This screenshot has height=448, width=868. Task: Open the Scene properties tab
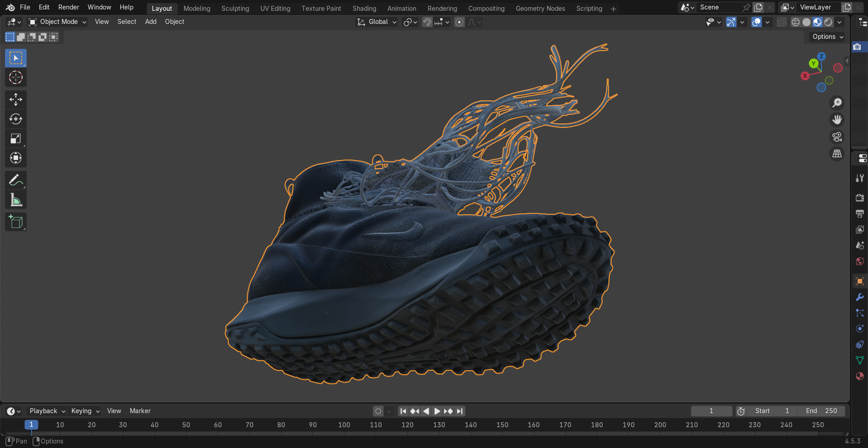pyautogui.click(x=860, y=245)
